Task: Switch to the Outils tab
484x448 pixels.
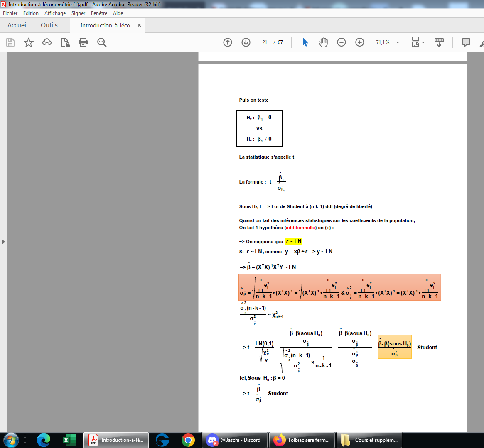Action: (49, 25)
